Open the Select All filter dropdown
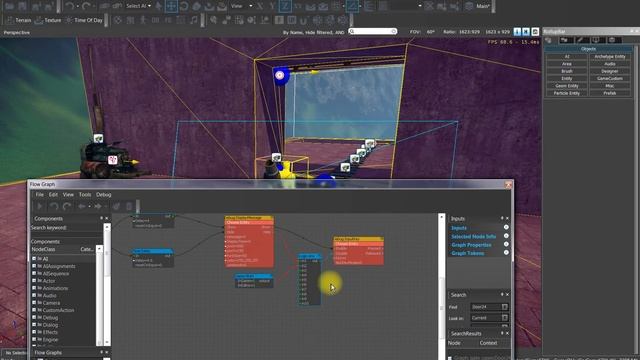The image size is (640, 360). click(x=138, y=6)
